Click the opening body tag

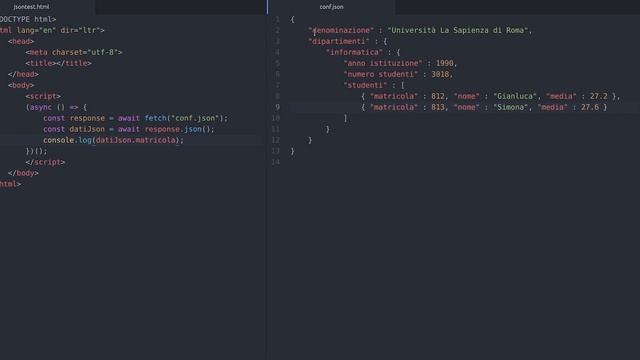[x=21, y=85]
